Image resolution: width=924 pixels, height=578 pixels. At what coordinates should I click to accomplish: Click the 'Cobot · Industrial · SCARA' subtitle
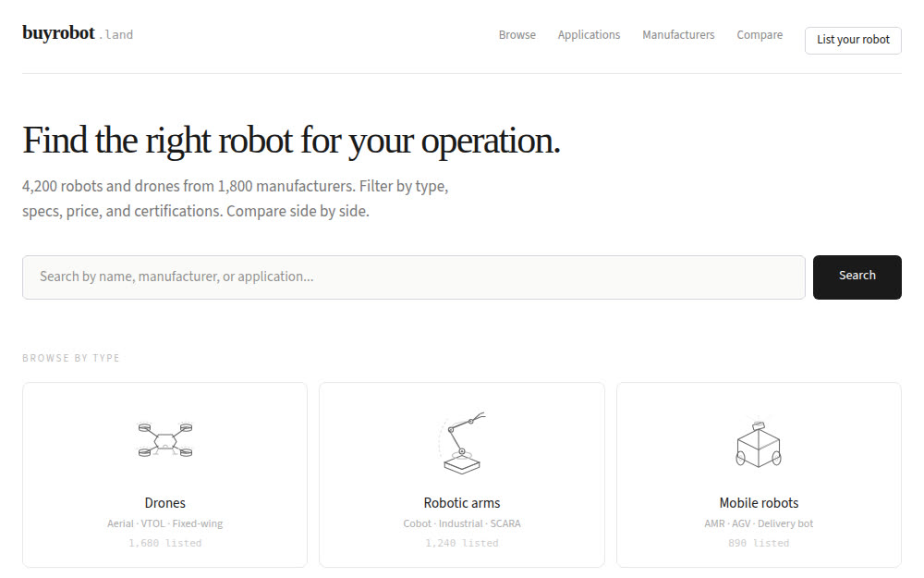tap(462, 523)
